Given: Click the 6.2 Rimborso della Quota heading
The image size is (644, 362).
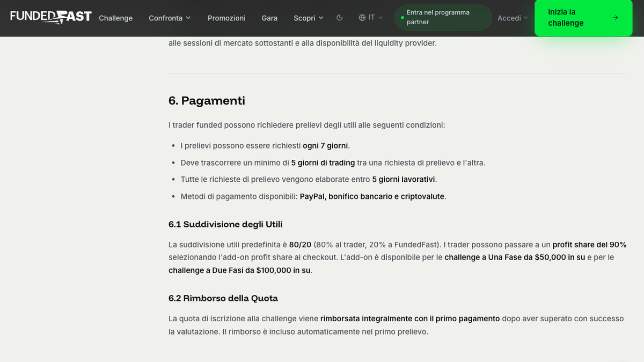Looking at the screenshot, I should (x=223, y=298).
